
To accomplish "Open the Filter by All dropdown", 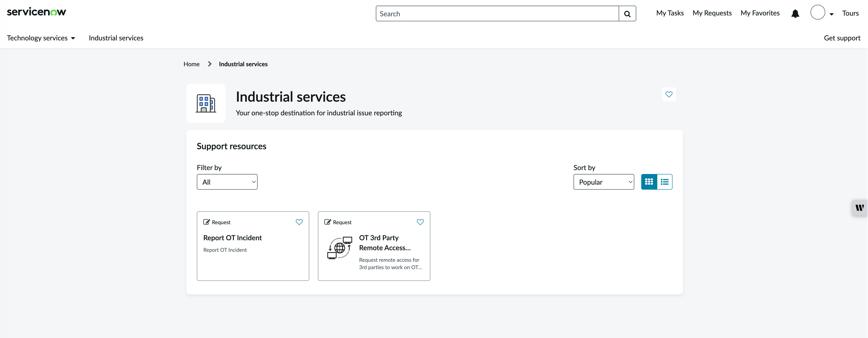I will click(227, 182).
